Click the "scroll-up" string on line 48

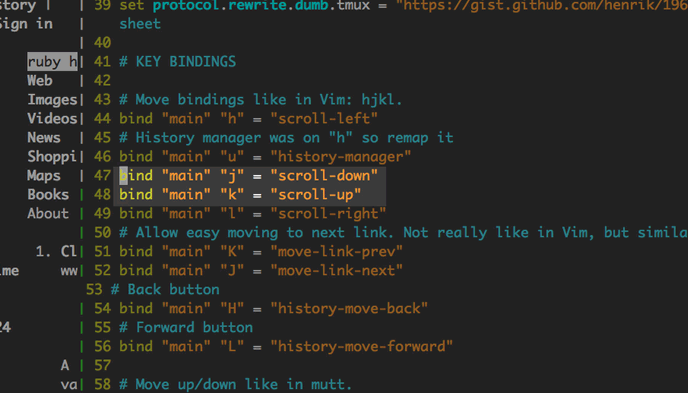(x=316, y=195)
